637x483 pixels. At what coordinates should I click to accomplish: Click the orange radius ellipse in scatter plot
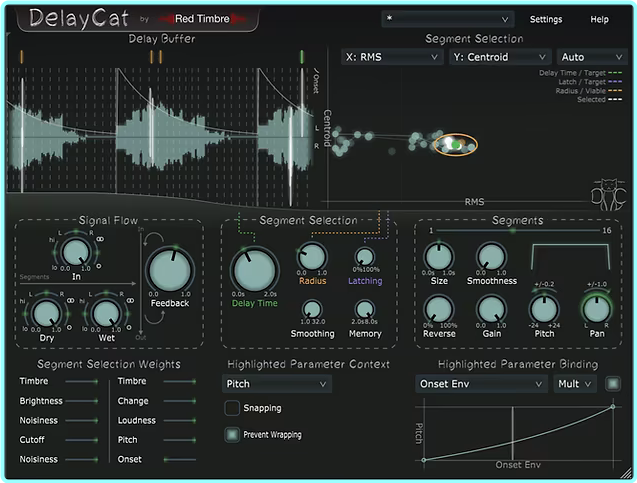(455, 144)
